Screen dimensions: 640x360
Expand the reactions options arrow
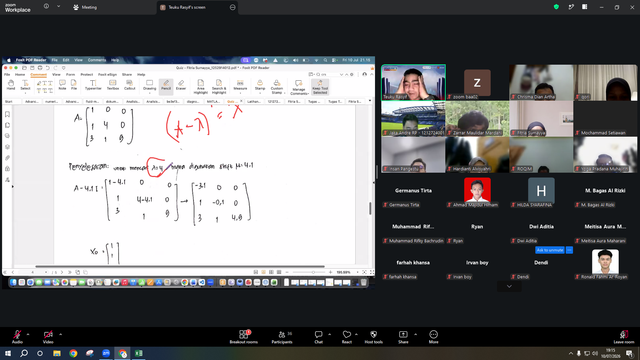[356, 334]
